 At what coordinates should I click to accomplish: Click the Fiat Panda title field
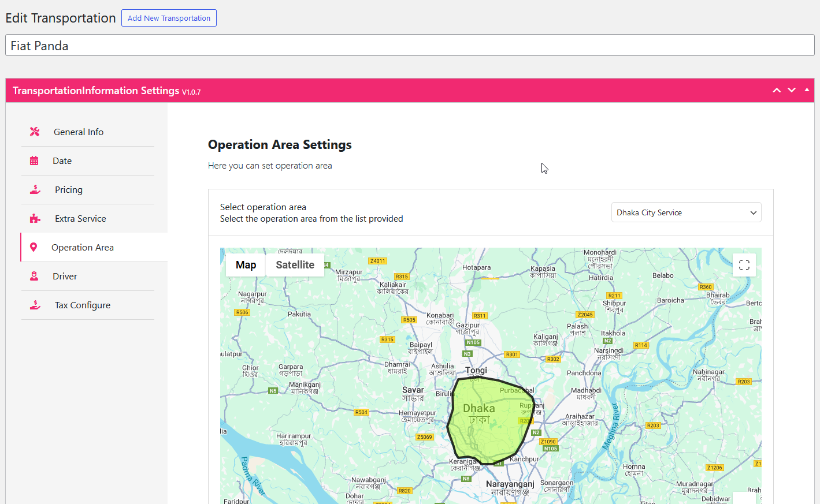[410, 46]
